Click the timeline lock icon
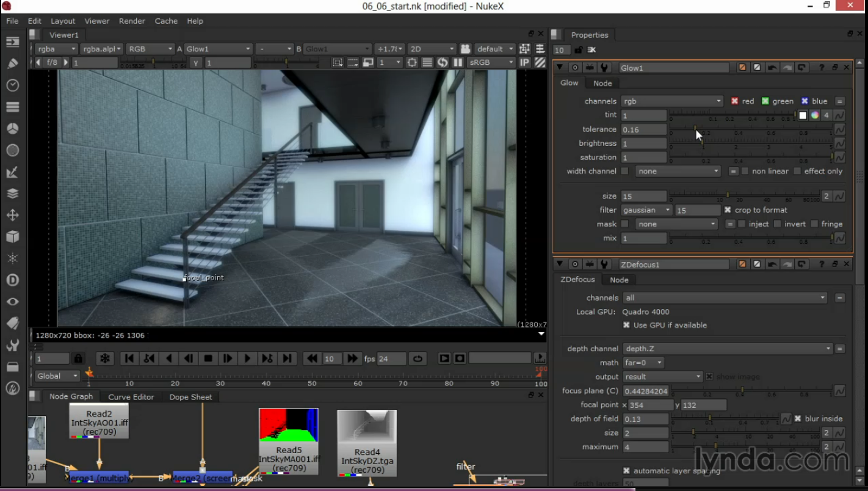 tap(78, 358)
